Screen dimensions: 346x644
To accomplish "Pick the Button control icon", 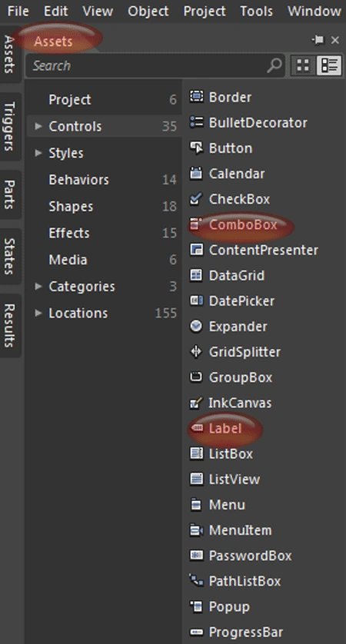I will tap(196, 148).
